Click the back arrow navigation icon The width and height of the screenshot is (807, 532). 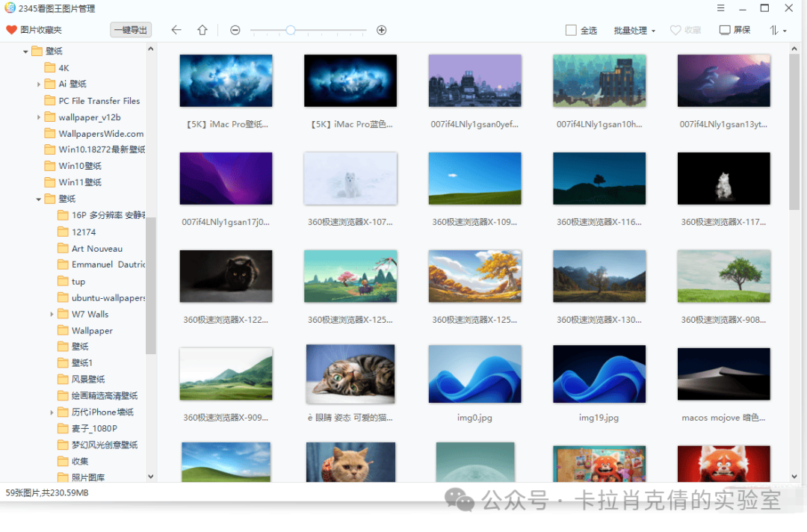[176, 30]
